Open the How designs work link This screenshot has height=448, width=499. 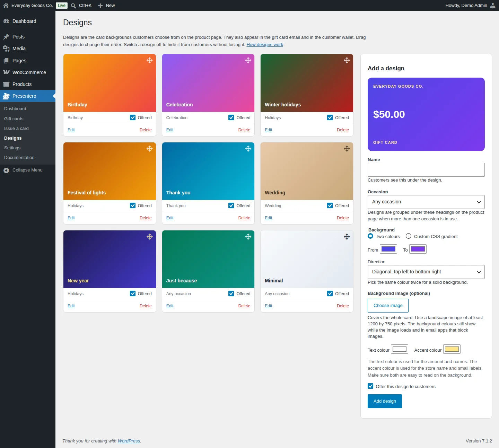coord(265,45)
